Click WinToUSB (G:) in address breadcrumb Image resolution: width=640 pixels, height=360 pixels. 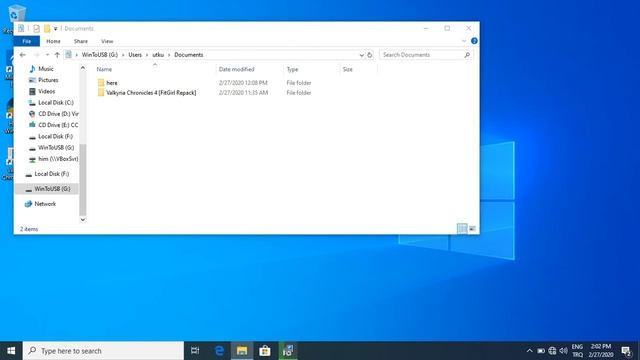coord(100,55)
